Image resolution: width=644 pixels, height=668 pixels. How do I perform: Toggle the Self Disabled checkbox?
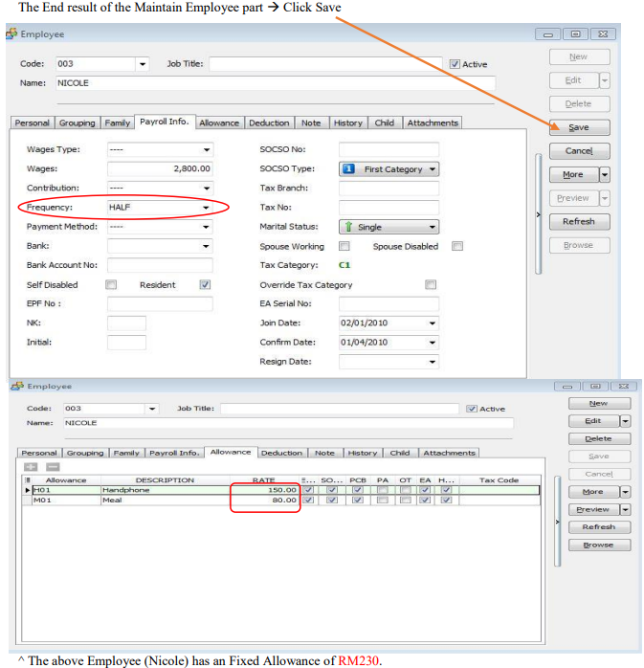click(111, 284)
